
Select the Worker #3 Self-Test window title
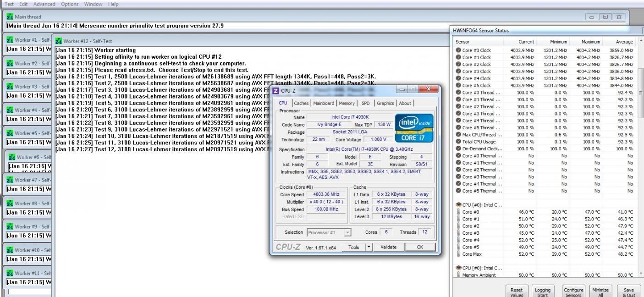33,87
